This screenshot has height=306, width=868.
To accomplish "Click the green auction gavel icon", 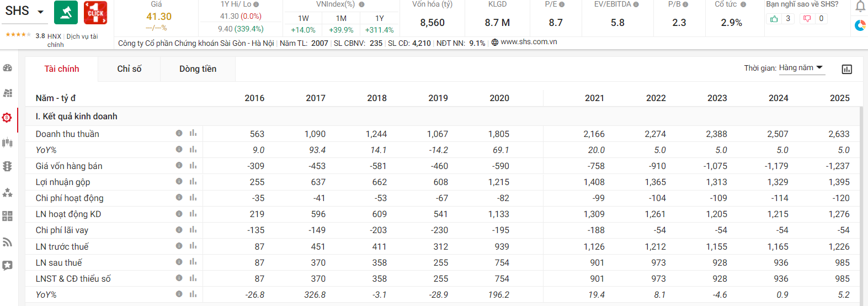I will (x=66, y=13).
